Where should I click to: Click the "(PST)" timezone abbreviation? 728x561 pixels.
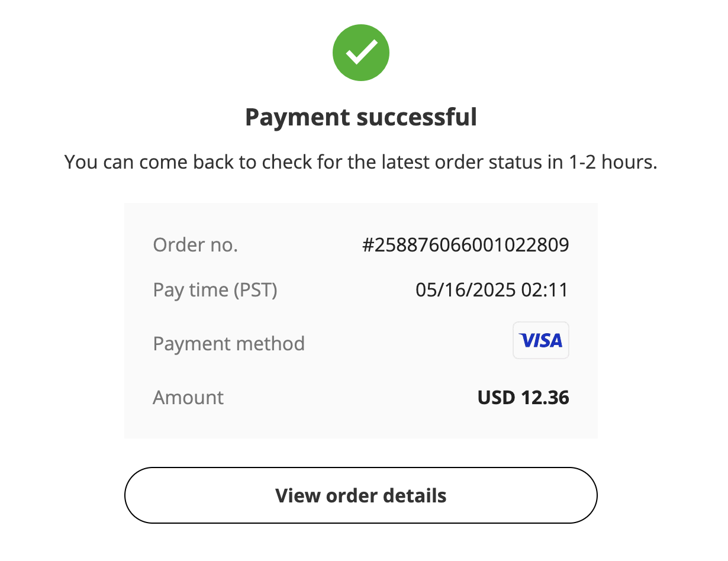(255, 290)
